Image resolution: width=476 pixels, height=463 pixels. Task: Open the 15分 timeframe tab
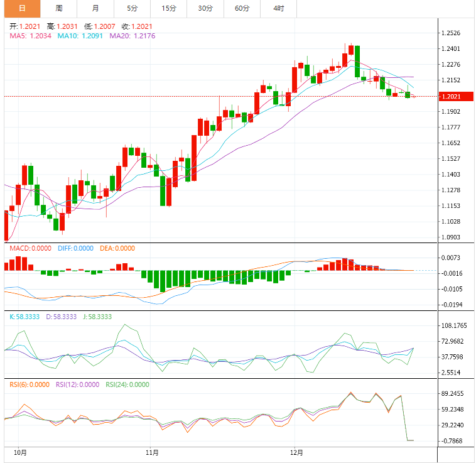169,9
